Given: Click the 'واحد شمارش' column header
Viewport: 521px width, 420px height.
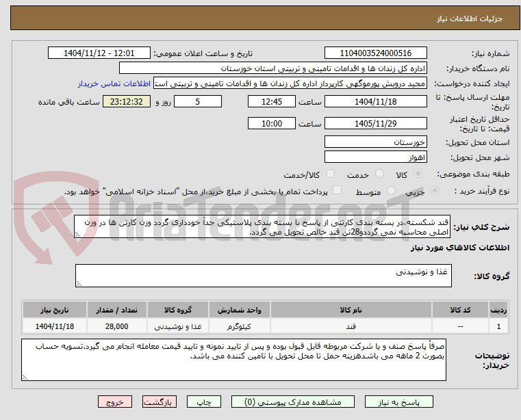Looking at the screenshot, I should [x=239, y=310].
